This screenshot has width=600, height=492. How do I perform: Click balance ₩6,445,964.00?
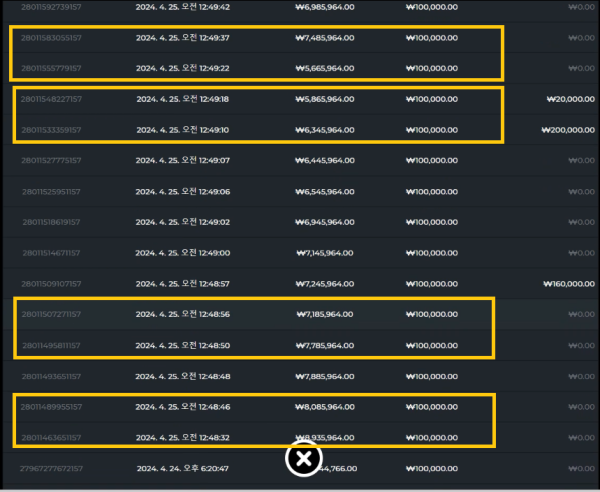(325, 160)
